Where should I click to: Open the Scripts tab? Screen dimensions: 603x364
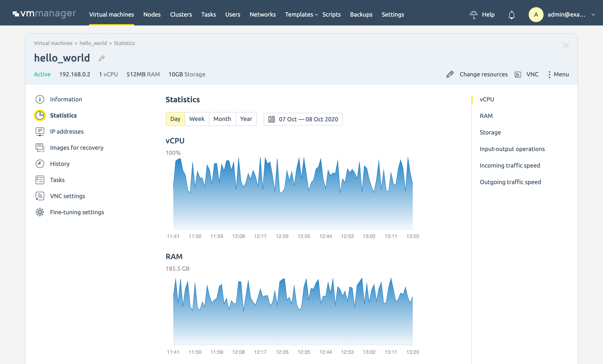331,14
